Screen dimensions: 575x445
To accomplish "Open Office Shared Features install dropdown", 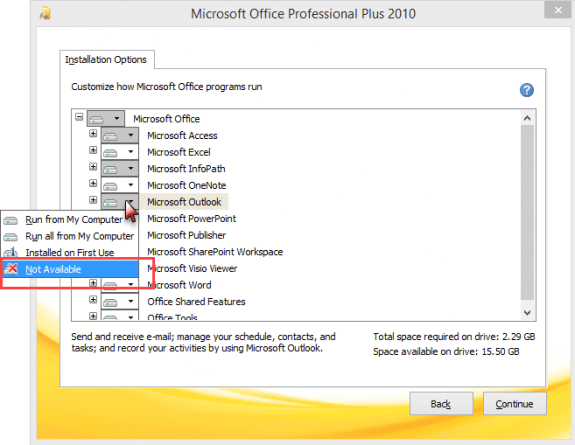I will tap(120, 302).
